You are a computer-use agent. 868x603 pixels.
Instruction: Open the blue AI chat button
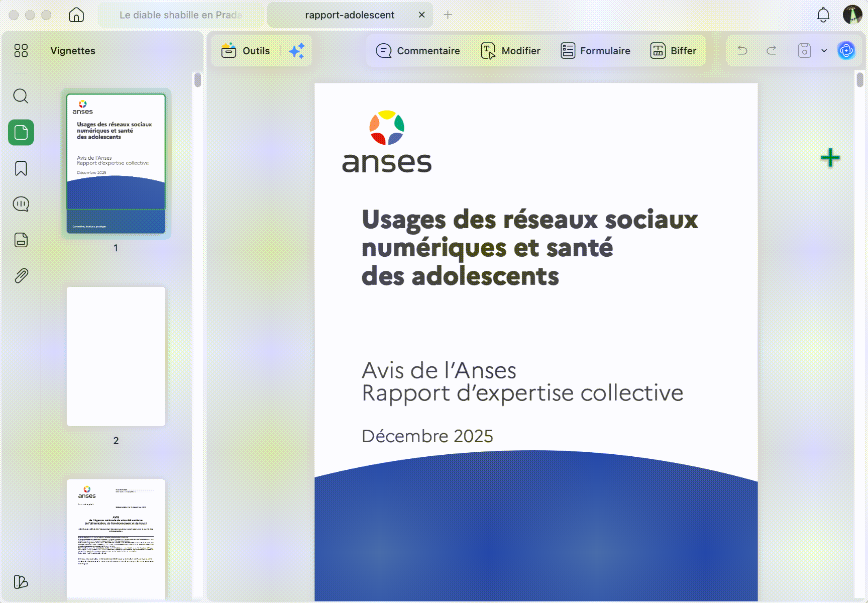(x=846, y=51)
